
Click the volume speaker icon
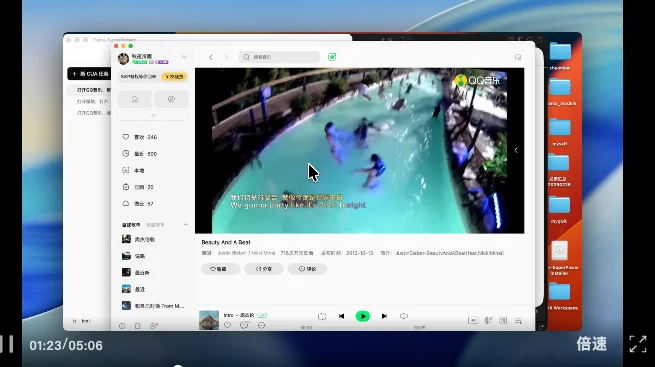coord(404,316)
